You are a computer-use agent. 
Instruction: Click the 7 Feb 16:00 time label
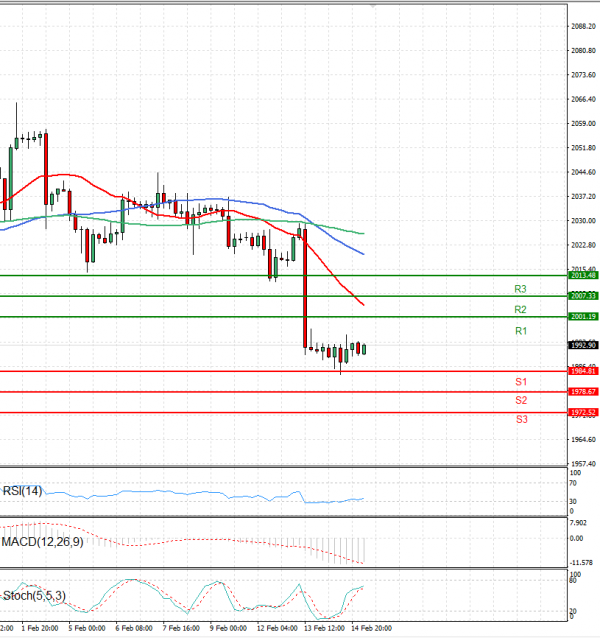[x=181, y=628]
